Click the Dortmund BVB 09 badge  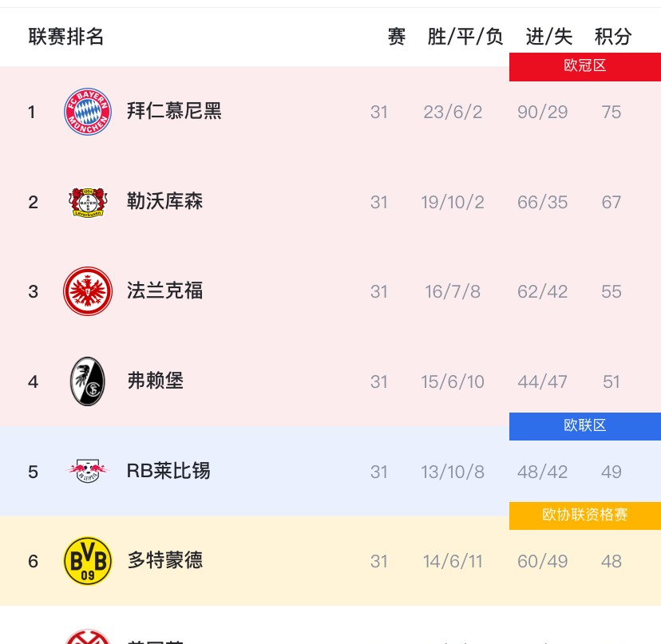[88, 561]
